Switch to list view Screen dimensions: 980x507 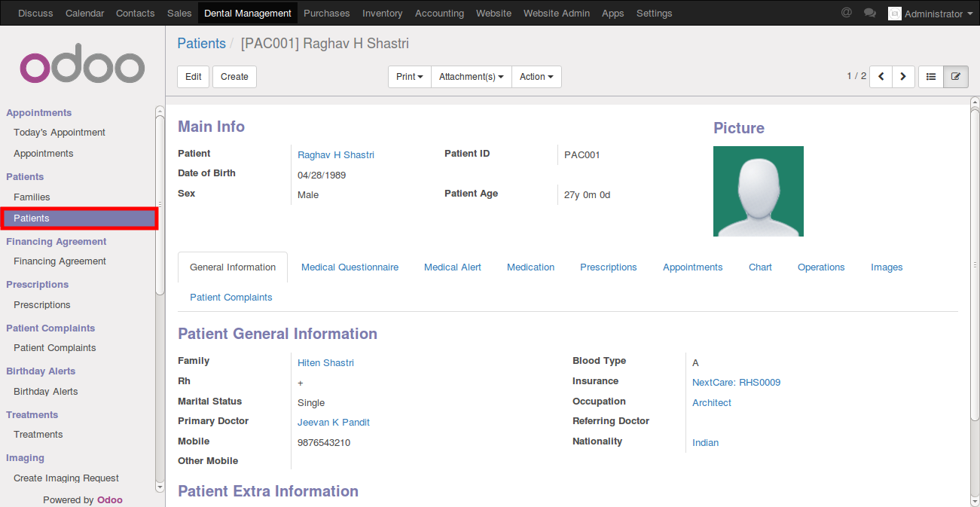click(x=931, y=77)
